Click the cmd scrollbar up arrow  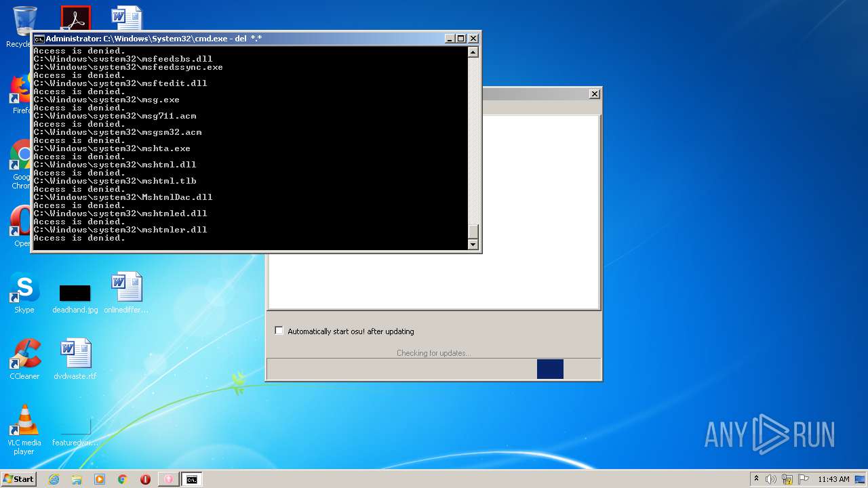point(473,52)
